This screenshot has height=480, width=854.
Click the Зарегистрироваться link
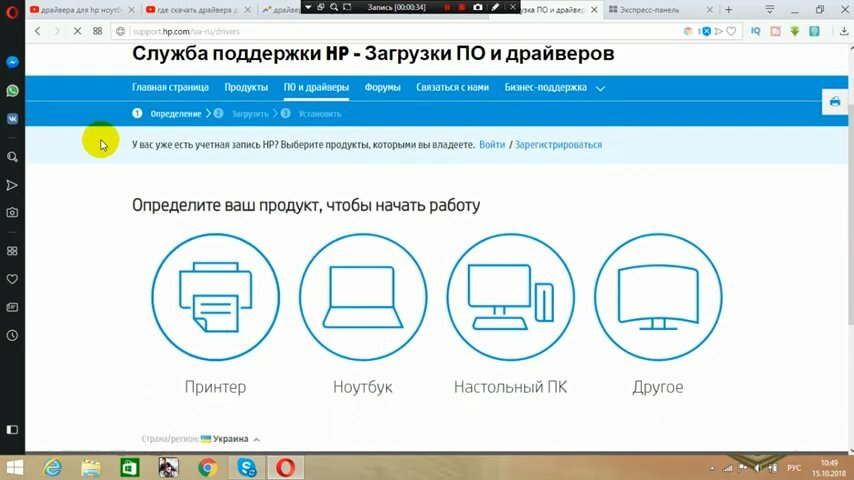[x=558, y=145]
